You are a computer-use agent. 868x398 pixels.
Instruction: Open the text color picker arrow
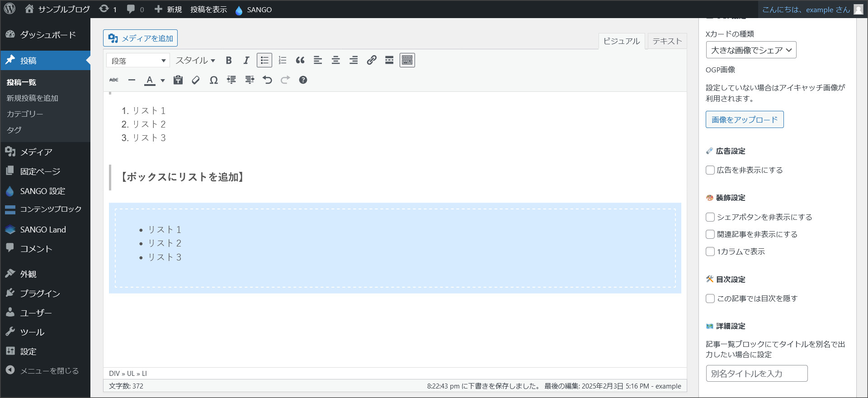(x=163, y=81)
